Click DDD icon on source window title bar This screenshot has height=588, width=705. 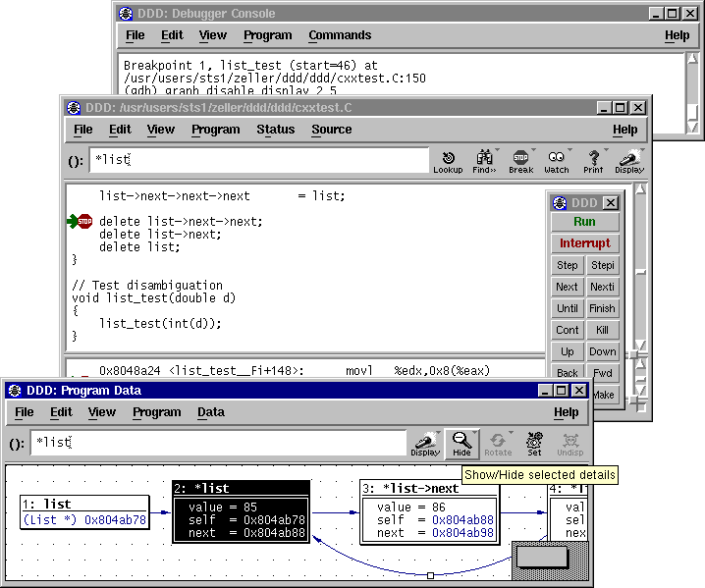(x=74, y=108)
